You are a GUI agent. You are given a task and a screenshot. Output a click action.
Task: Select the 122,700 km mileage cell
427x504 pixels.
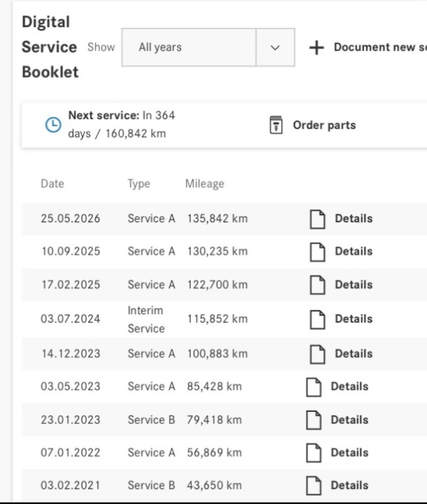tap(217, 285)
